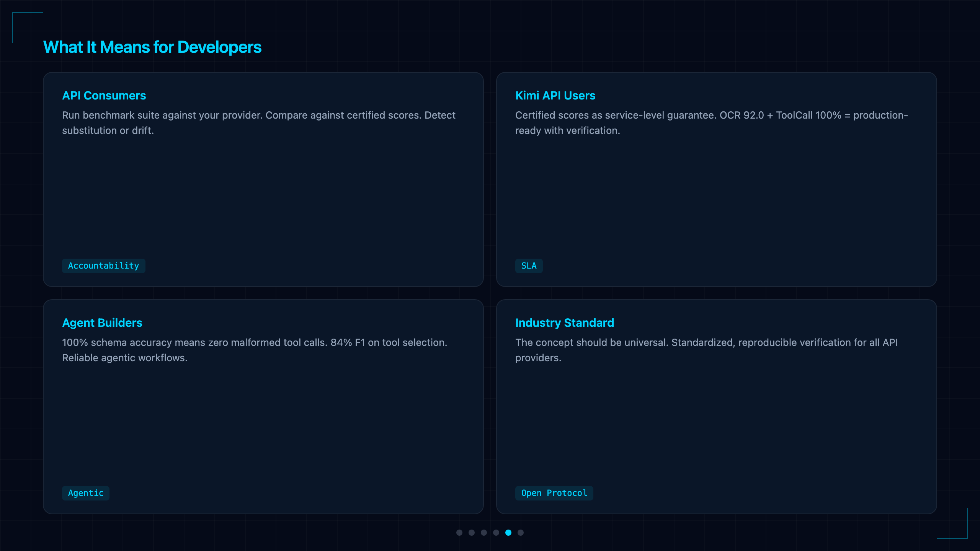This screenshot has width=980, height=551.
Task: Click the What It Means for Developers title
Action: point(152,47)
